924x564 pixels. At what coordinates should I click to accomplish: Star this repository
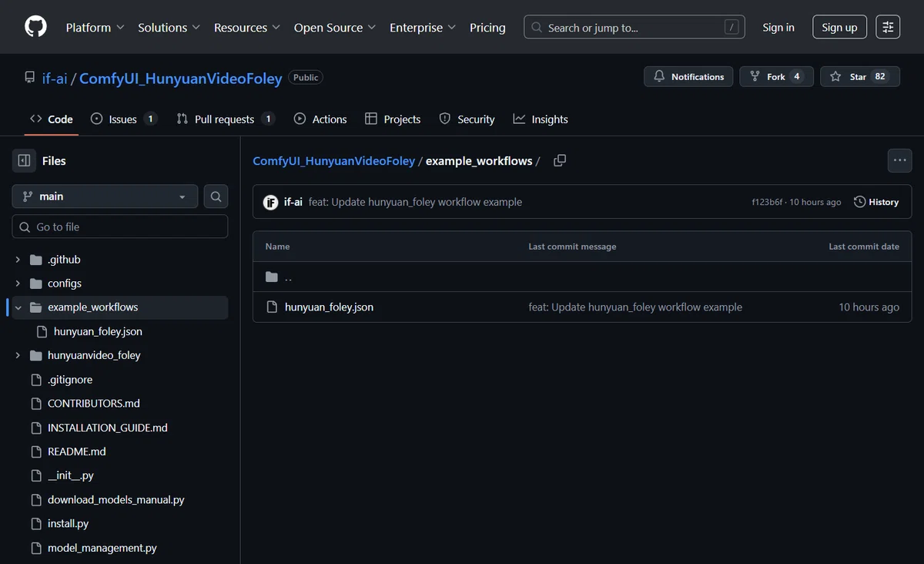(859, 76)
